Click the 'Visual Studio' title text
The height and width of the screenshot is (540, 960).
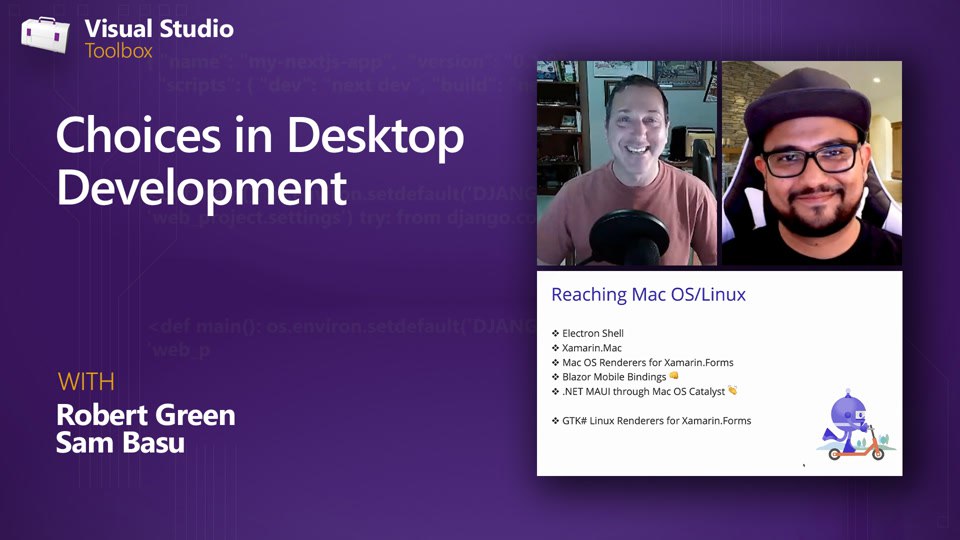[159, 29]
